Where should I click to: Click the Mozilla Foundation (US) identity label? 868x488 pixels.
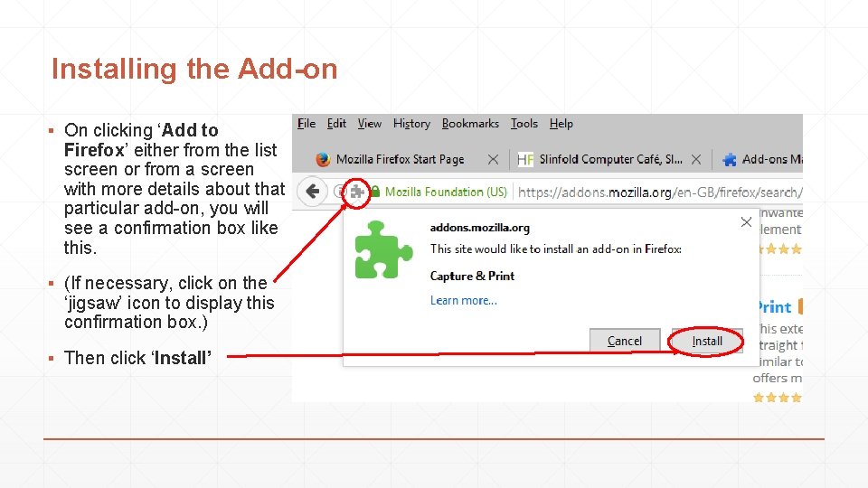(446, 192)
